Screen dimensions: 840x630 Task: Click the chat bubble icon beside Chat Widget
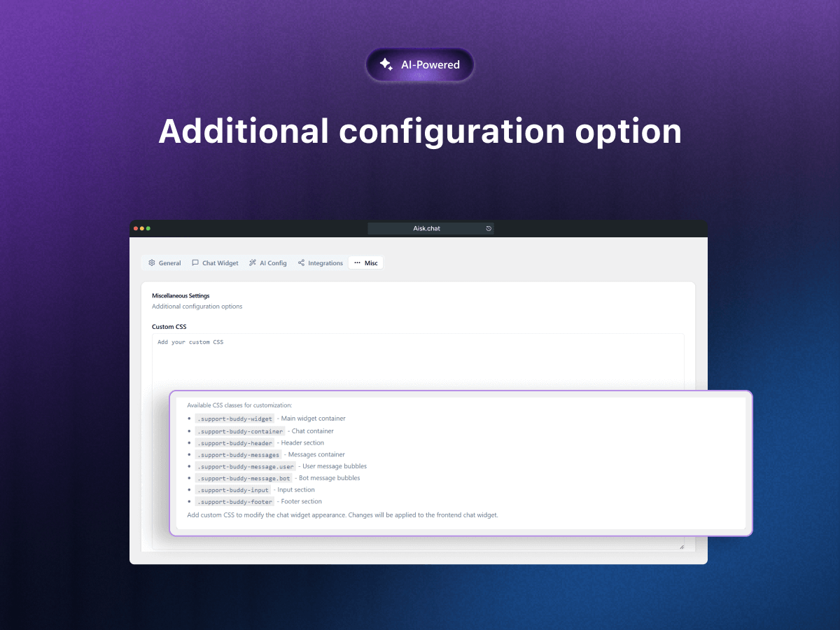195,263
